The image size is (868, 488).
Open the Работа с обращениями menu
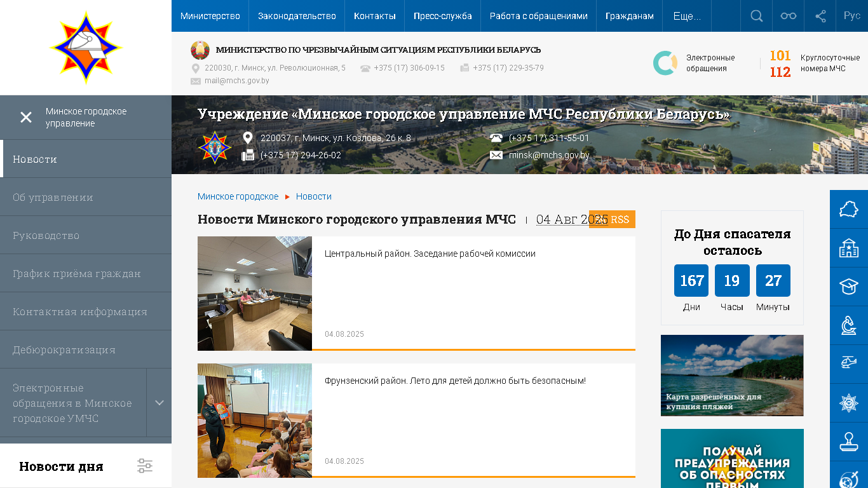click(x=539, y=16)
